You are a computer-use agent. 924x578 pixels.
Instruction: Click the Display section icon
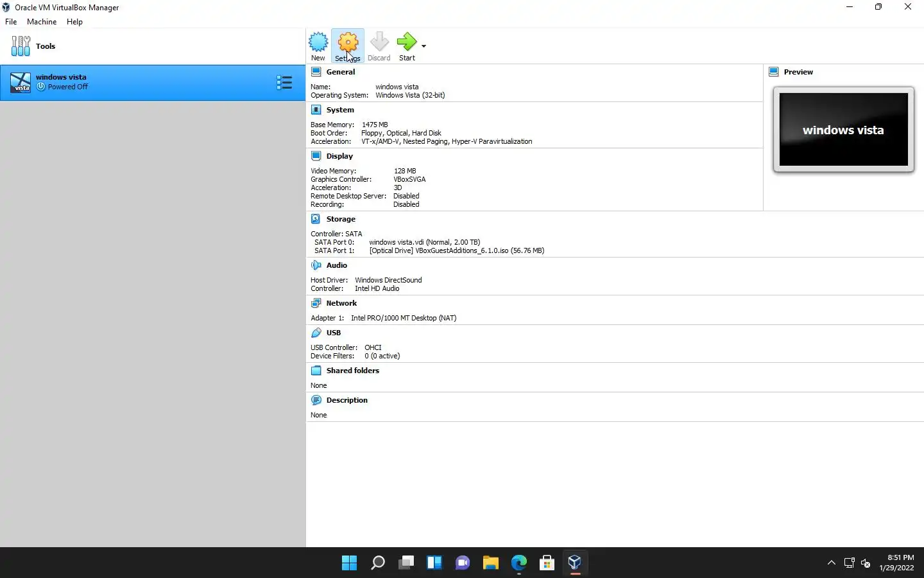[316, 156]
